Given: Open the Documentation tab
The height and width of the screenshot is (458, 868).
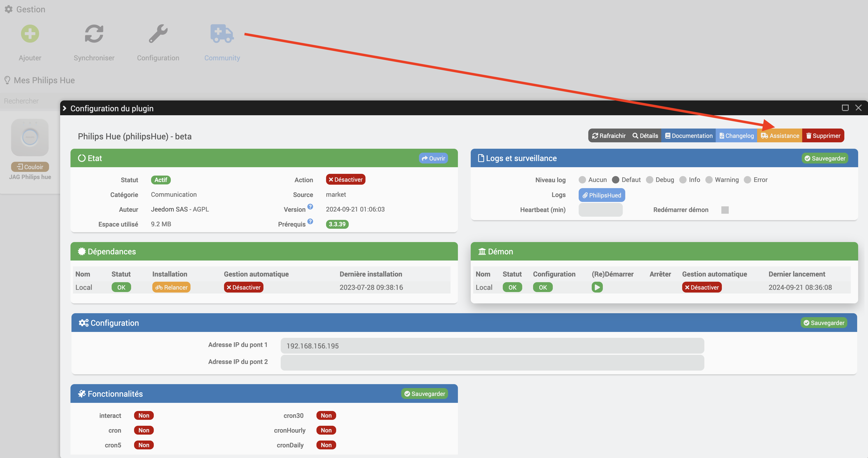Looking at the screenshot, I should point(688,136).
